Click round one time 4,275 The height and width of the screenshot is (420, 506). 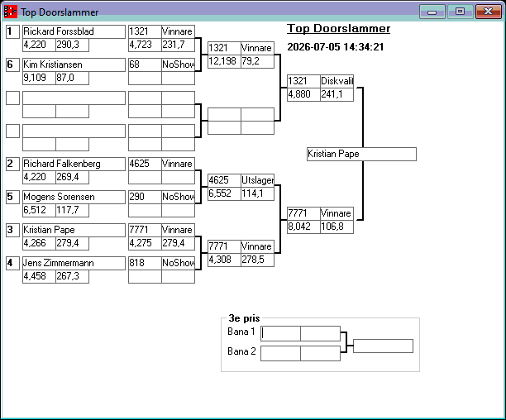point(145,243)
